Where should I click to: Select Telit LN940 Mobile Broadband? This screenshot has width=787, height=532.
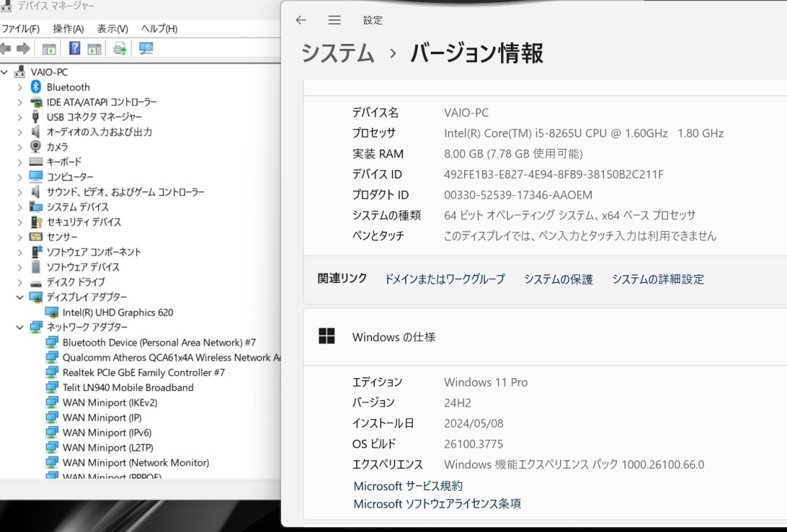pos(128,388)
